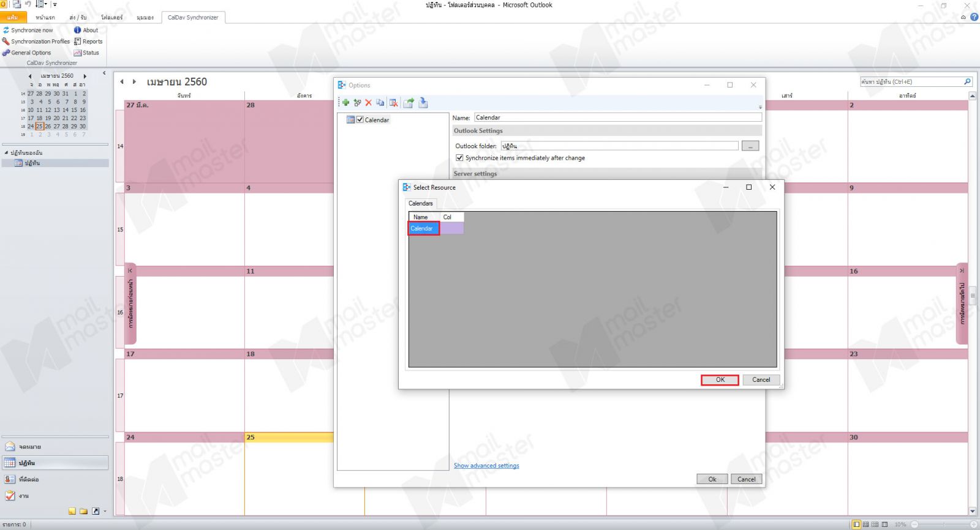Go forward one month in main calendar
The height and width of the screenshot is (530, 980).
134,81
